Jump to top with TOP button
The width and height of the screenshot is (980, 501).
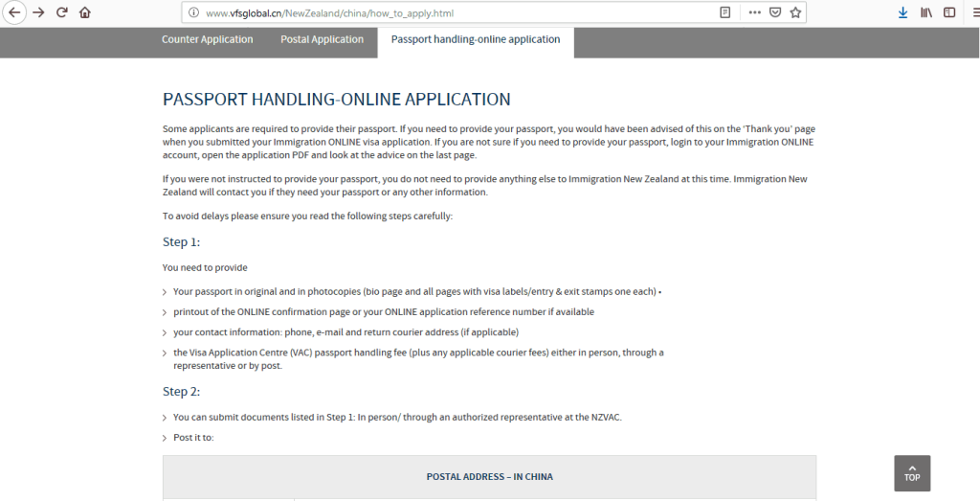[912, 473]
